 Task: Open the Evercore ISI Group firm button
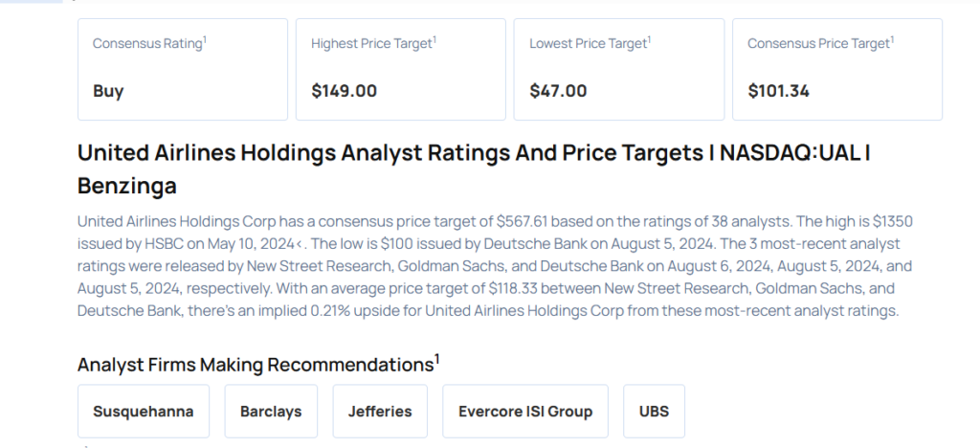point(525,412)
